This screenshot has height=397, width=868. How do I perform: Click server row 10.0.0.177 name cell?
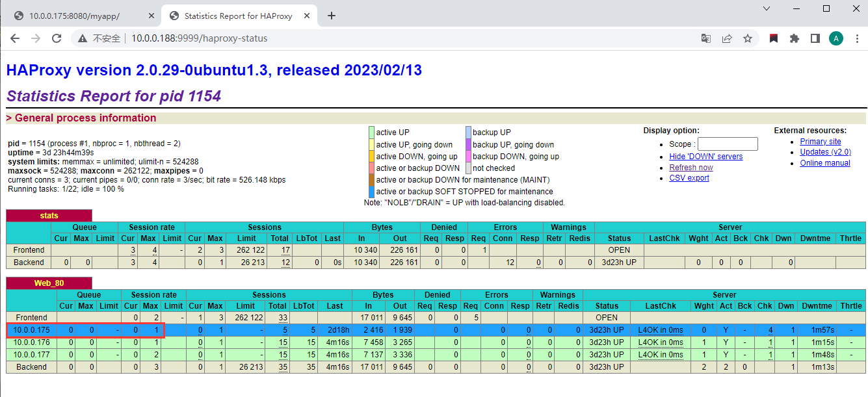click(x=32, y=355)
